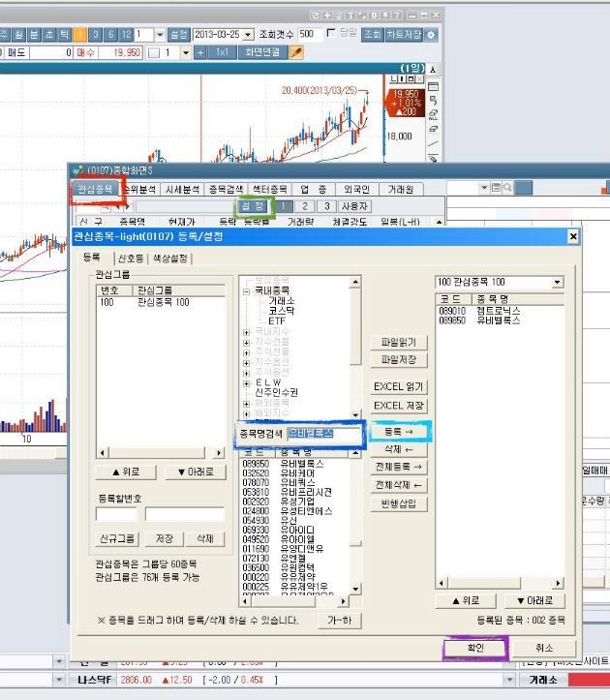Image resolution: width=610 pixels, height=700 pixels.
Task: Switch to the 색상설정 tab
Action: coord(169,259)
